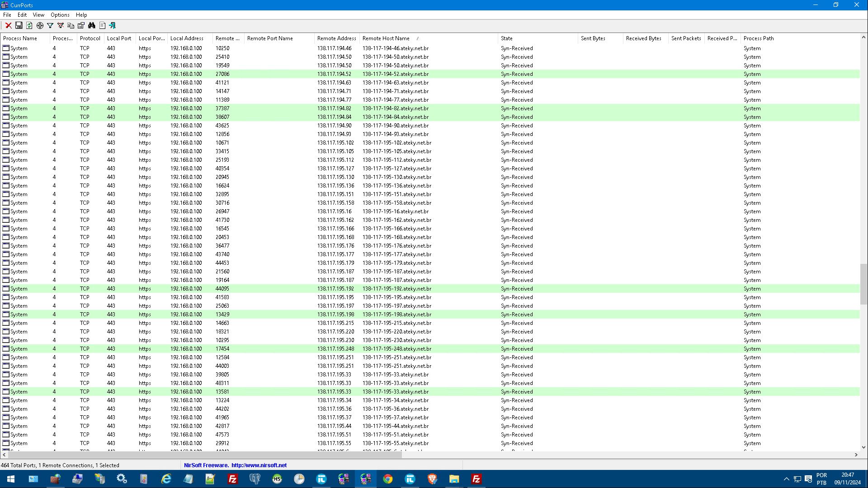Click the floppy disk save icon
Viewport: 868px width, 488px height.
[19, 26]
